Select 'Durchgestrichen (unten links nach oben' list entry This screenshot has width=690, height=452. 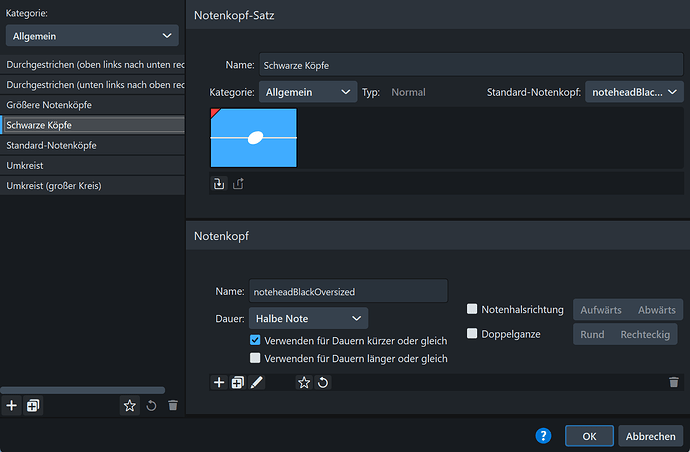pos(92,85)
